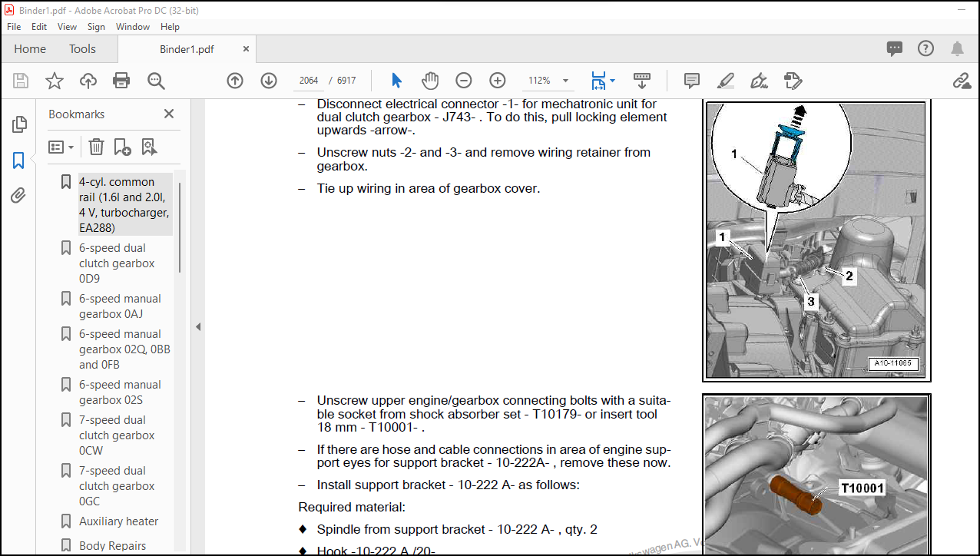Image resolution: width=980 pixels, height=556 pixels.
Task: Open 7-speed dual clutch gearbox 0CW bookmark
Action: pos(117,435)
